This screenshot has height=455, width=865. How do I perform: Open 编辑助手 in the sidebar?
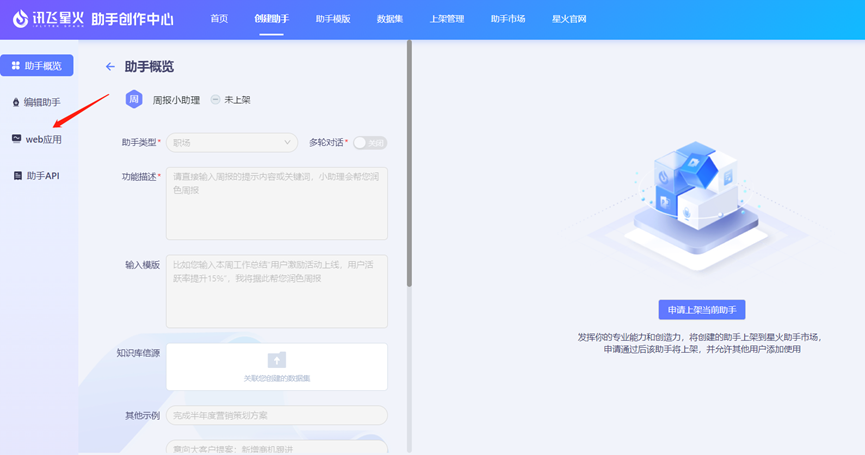pyautogui.click(x=37, y=102)
